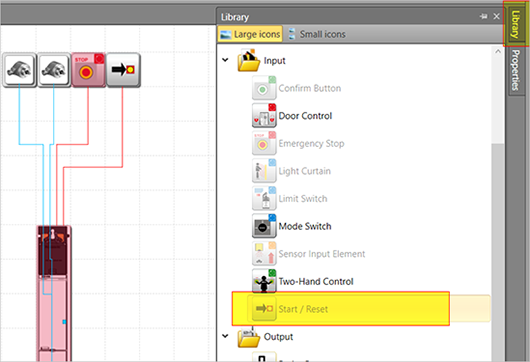Open the Properties side tab

coord(515,71)
